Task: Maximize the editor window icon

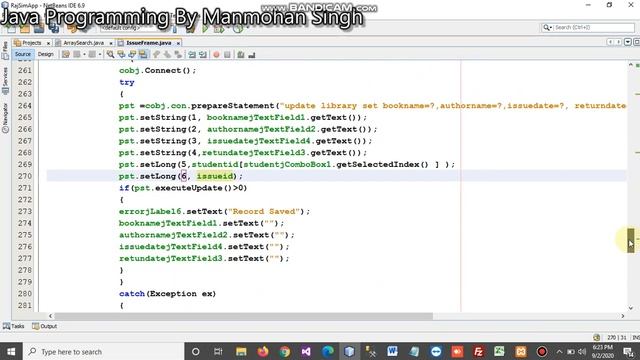Action: pos(636,42)
